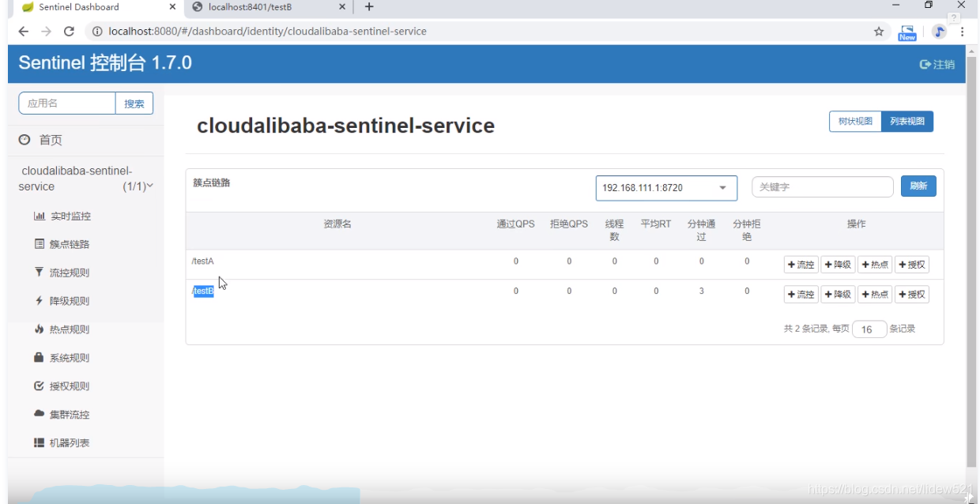This screenshot has width=980, height=504.
Task: Bookmark the page with star icon
Action: (x=879, y=32)
